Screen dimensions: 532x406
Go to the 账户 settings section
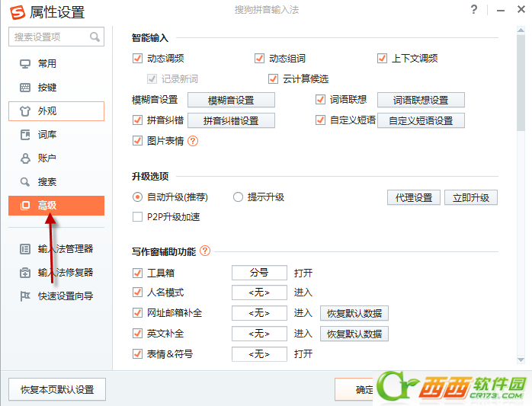tap(56, 158)
